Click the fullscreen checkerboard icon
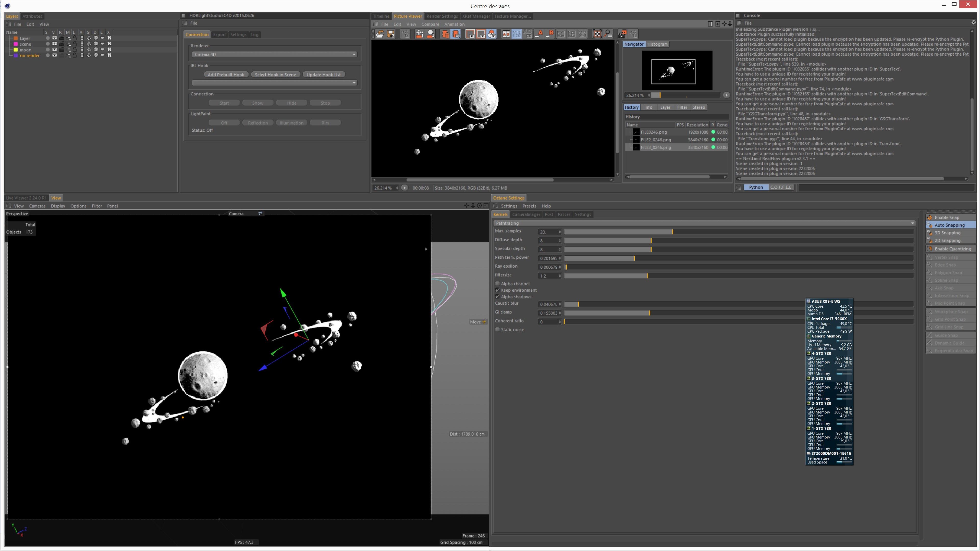 tap(597, 34)
